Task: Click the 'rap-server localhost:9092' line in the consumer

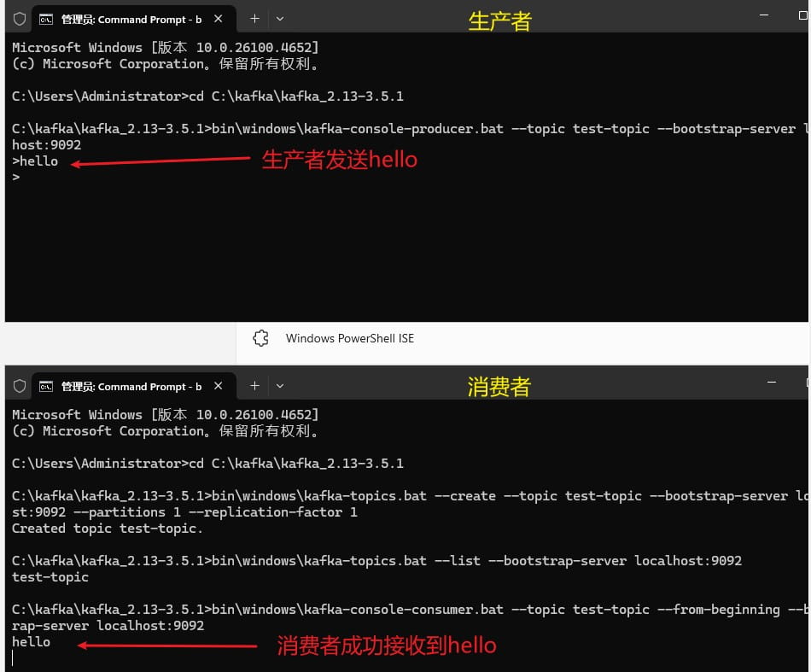Action: click(108, 625)
